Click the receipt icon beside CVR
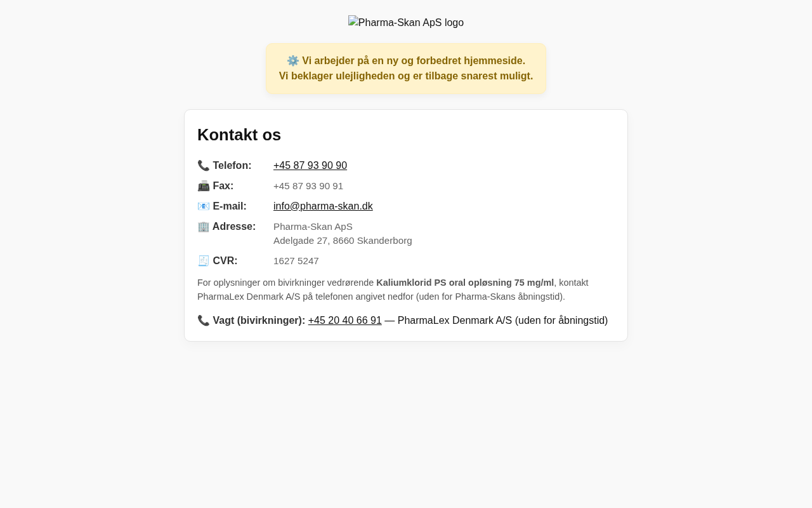Viewport: 812px width, 508px height. pyautogui.click(x=204, y=261)
